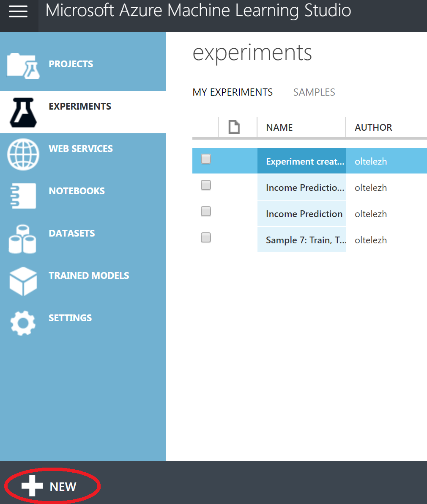Sort by NAME column header

coord(279,127)
